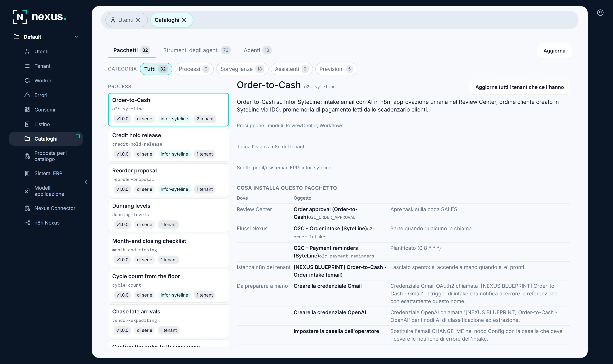Select the Credit hold release package card
This screenshot has height=364, width=613.
tap(168, 145)
